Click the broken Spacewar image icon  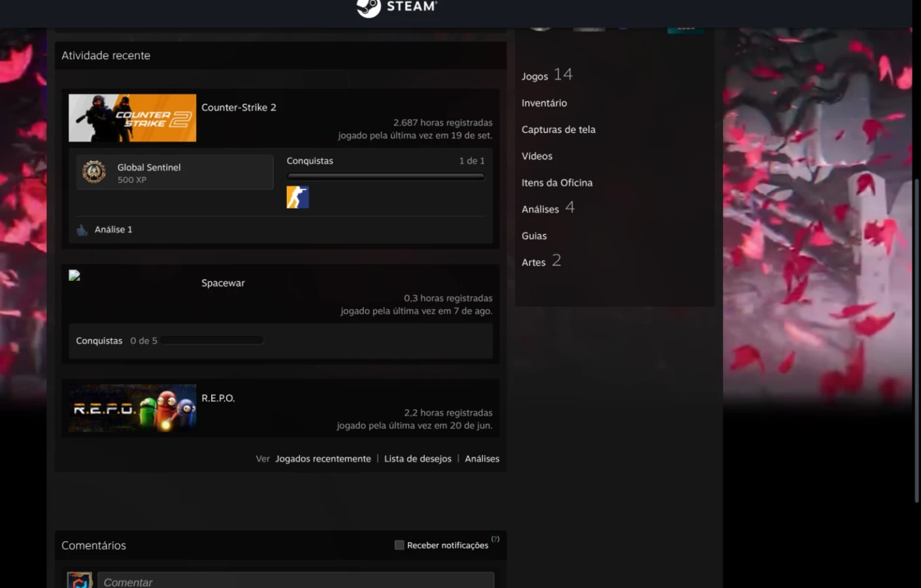click(74, 276)
